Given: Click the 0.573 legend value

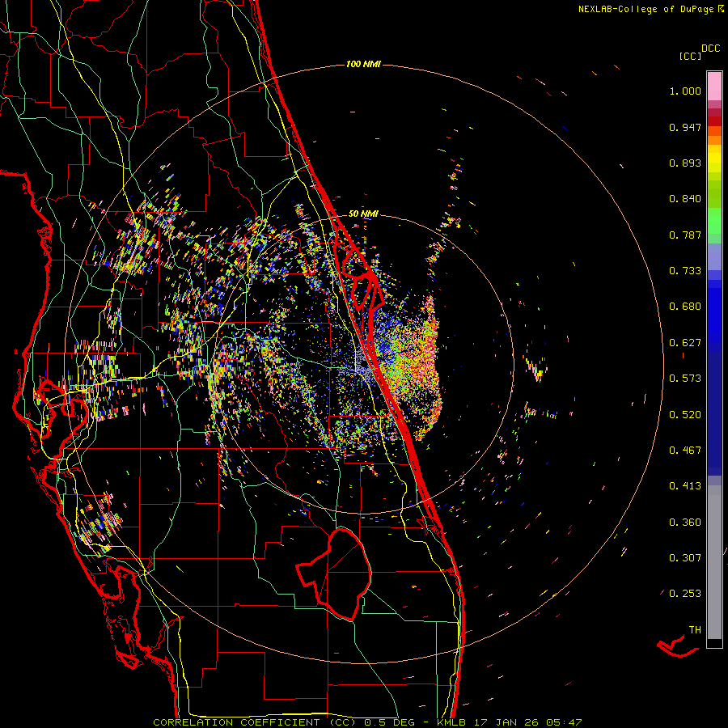Looking at the screenshot, I should (x=685, y=379).
